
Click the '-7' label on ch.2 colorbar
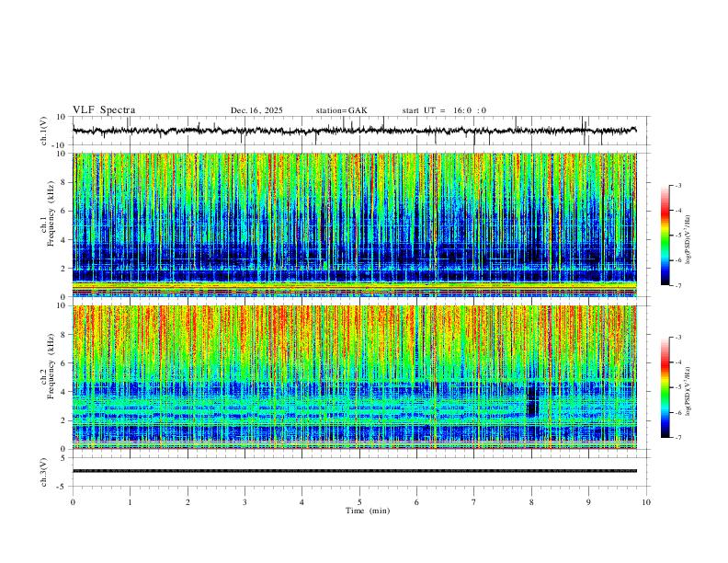[x=677, y=438]
